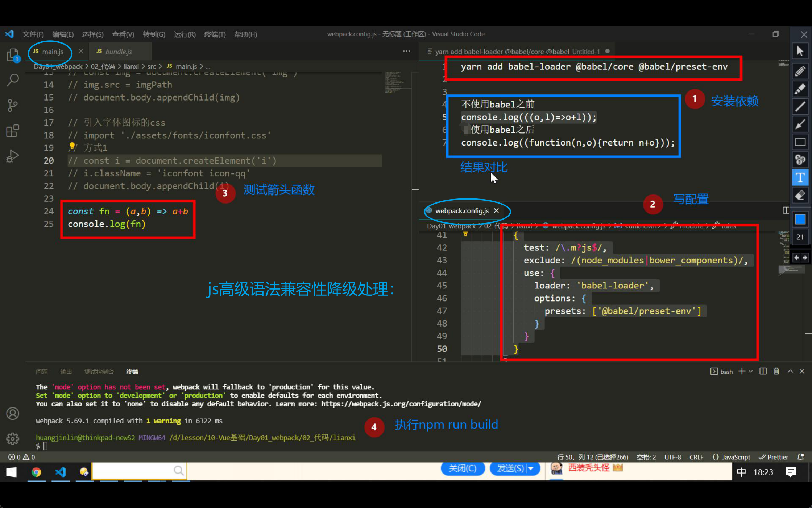Screen dimensions: 812x508
Task: Open the 文件(F) menu
Action: 33,34
